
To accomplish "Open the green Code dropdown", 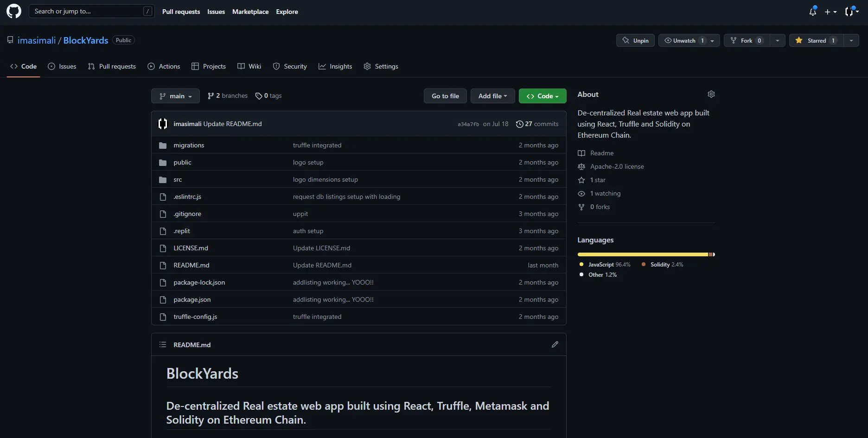I will coord(542,96).
